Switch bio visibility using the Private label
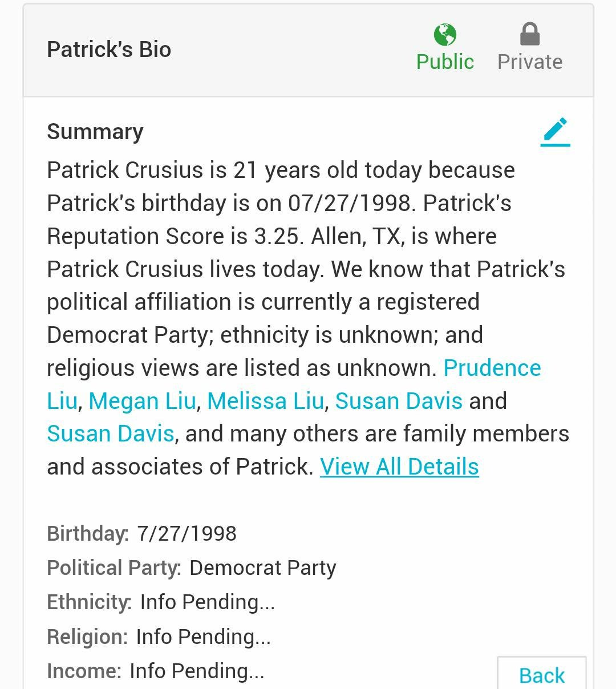The height and width of the screenshot is (689, 616). [530, 62]
